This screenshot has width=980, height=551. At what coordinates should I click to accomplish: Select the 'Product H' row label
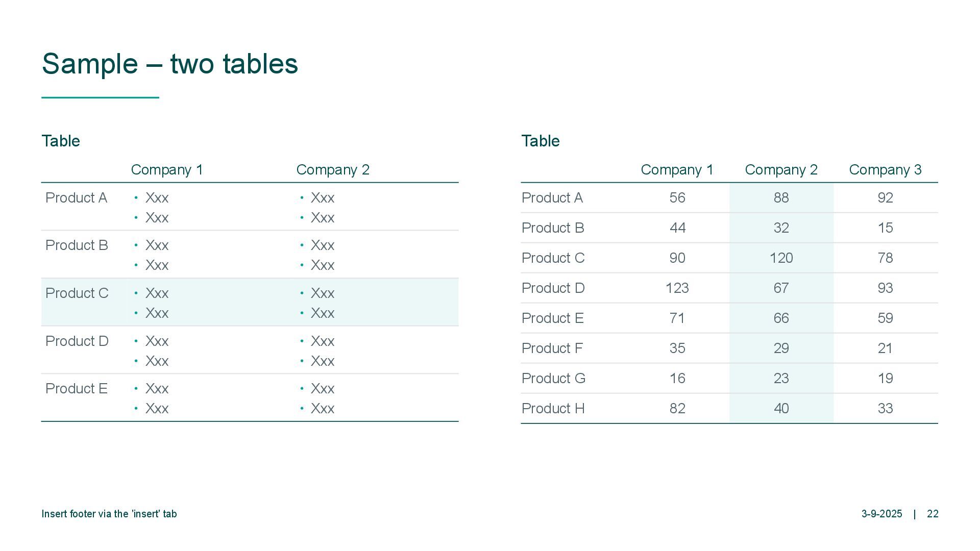pos(553,409)
